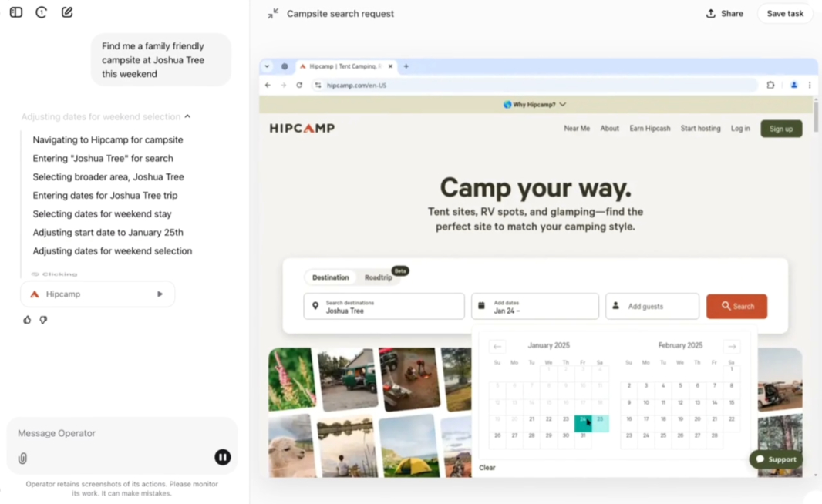This screenshot has width=822, height=504.
Task: Open the Support chat button
Action: click(x=776, y=459)
